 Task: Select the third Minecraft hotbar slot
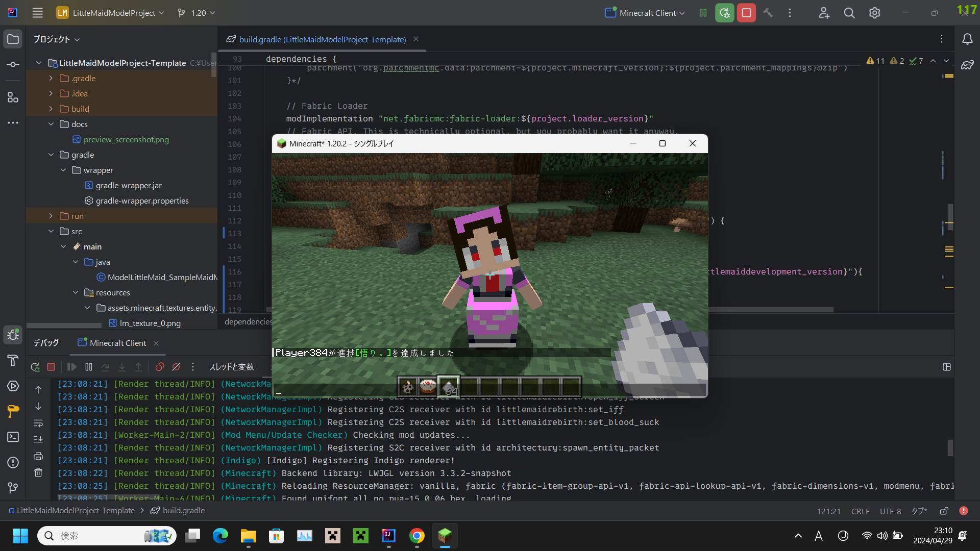click(449, 387)
